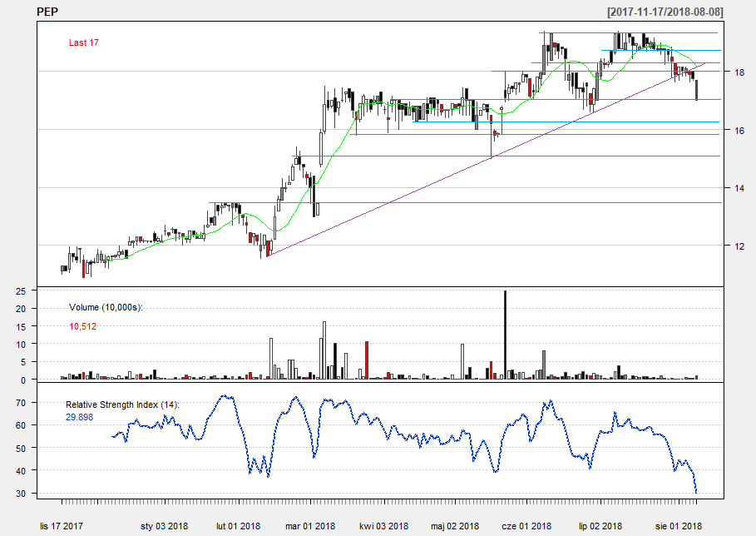Click volume axis label 10
The width and height of the screenshot is (756, 536).
21,345
